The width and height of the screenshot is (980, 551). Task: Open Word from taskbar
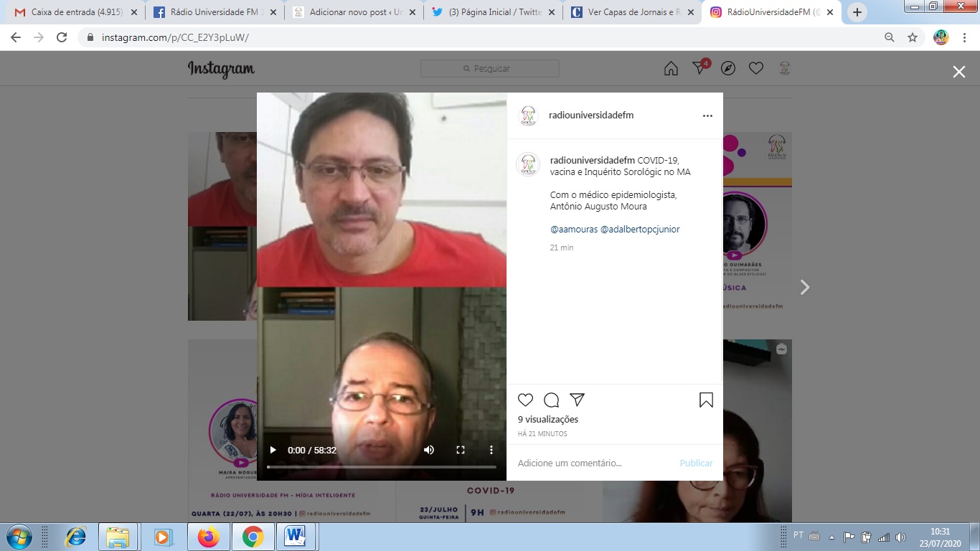click(x=295, y=537)
